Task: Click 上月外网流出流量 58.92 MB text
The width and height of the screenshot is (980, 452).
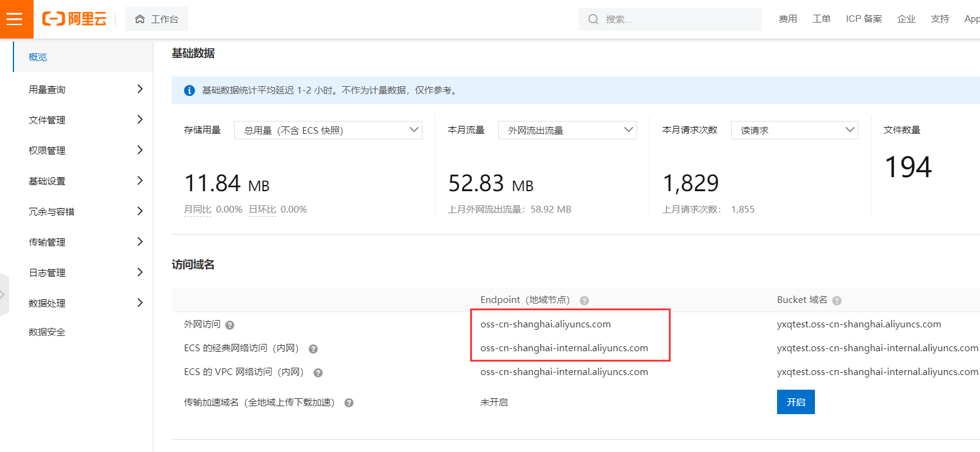Action: pos(510,210)
